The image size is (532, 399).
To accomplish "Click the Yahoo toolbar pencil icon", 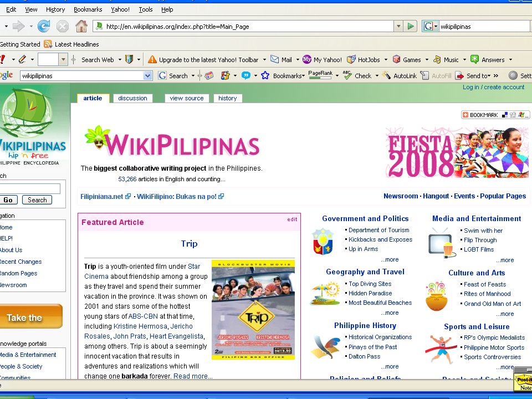I will point(22,59).
